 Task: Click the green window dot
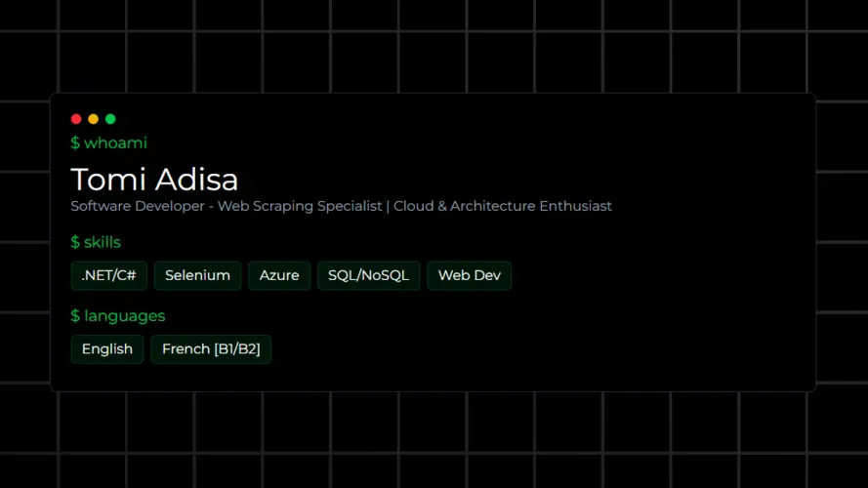click(x=110, y=119)
